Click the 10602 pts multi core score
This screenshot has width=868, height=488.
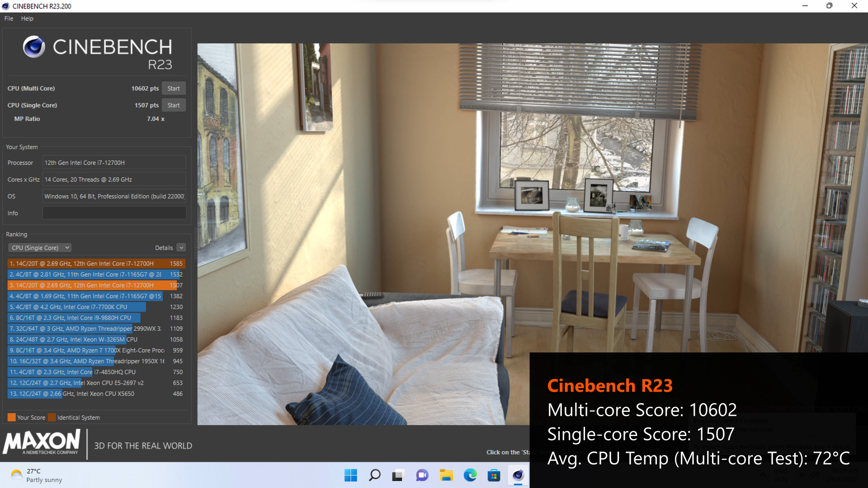(x=145, y=89)
